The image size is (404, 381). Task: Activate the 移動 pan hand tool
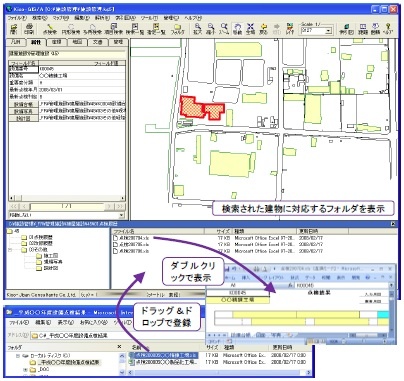(237, 29)
